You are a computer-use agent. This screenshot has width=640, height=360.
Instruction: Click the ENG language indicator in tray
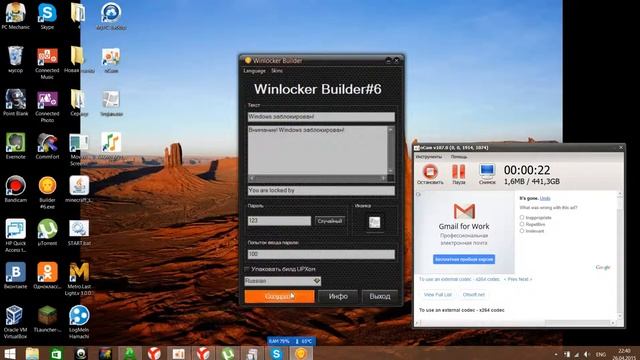tap(601, 354)
